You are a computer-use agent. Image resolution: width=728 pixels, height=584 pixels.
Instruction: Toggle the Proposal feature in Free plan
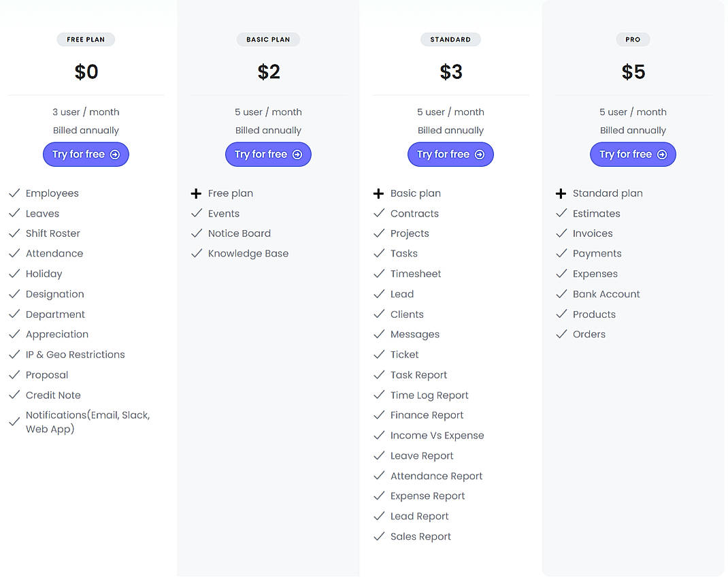(46, 375)
